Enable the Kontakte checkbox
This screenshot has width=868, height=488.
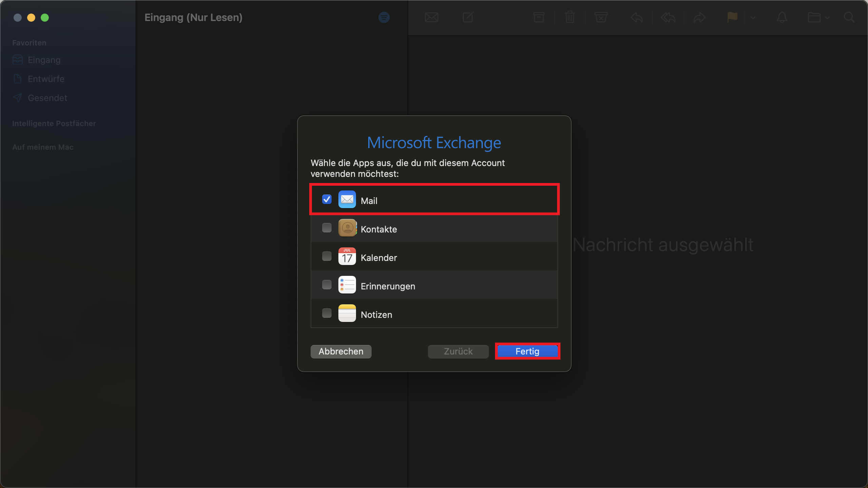[327, 228]
